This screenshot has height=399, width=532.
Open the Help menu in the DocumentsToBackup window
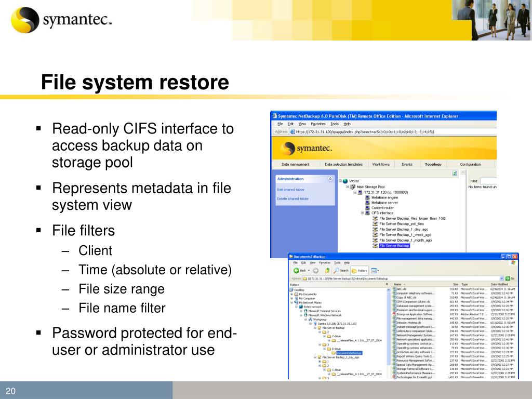coord(347,262)
